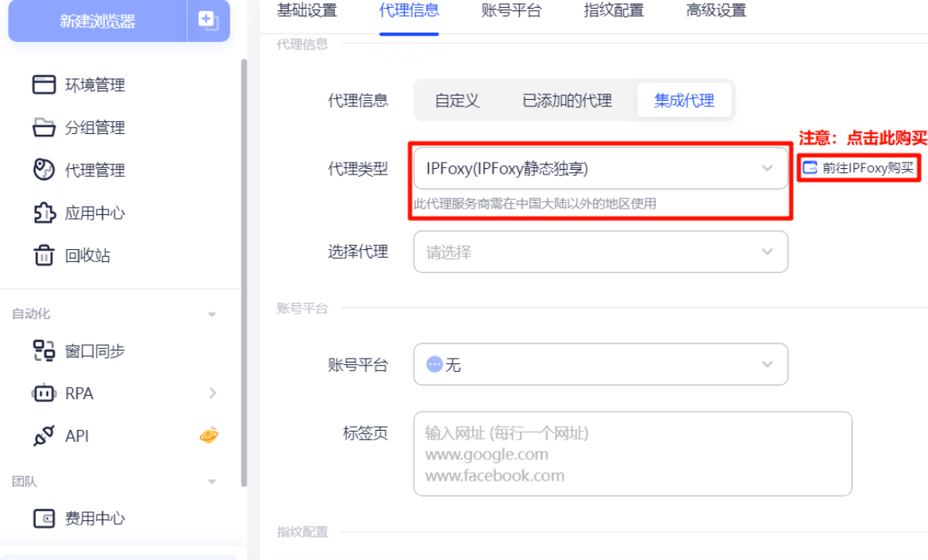This screenshot has height=560, width=928.
Task: Open the 代理类型 IPFoxy dropdown
Action: (601, 168)
